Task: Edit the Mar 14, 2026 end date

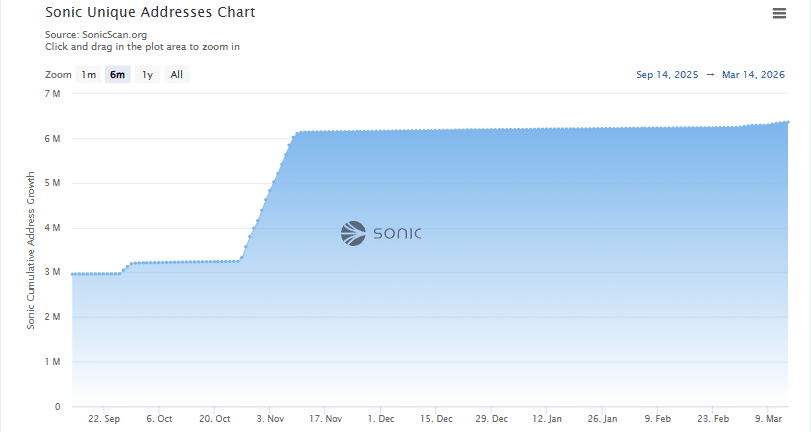Action: pyautogui.click(x=752, y=74)
